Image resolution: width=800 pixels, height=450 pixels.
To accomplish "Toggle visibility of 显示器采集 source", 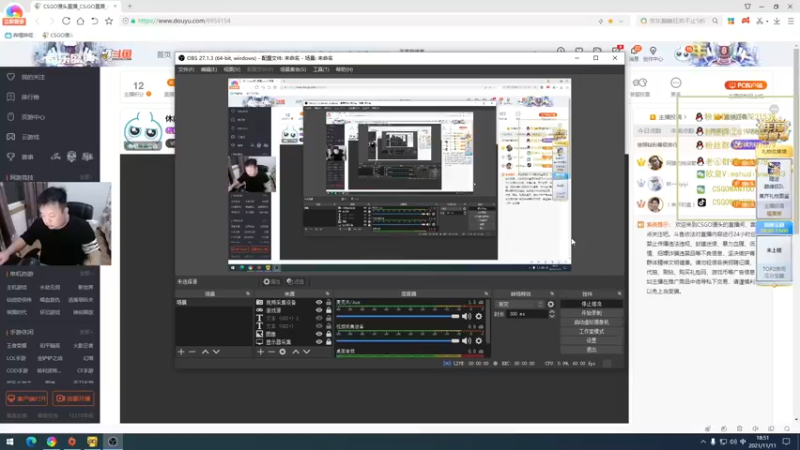I will (319, 342).
